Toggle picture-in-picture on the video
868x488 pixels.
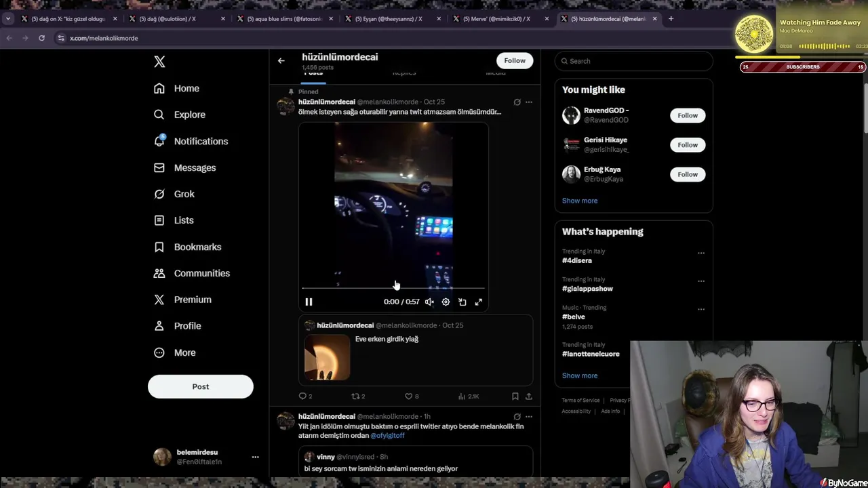462,302
